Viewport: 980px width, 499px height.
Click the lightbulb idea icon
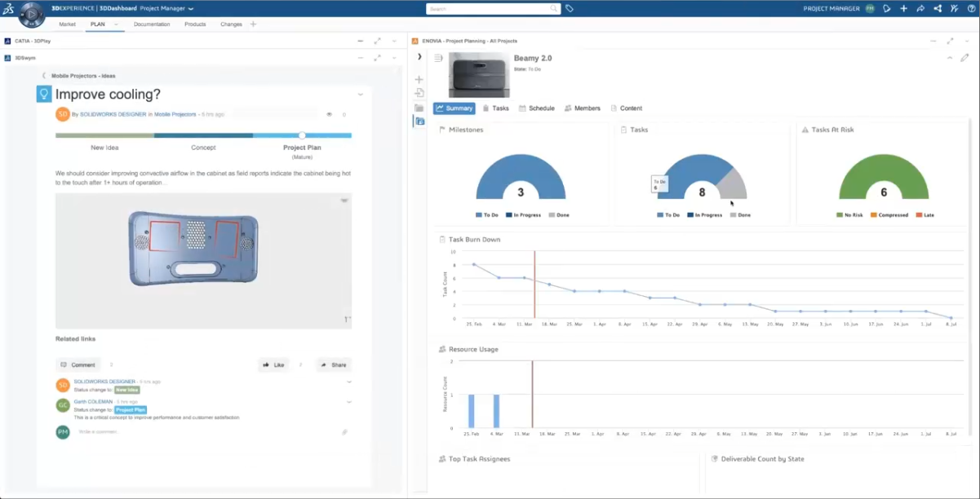pyautogui.click(x=44, y=95)
